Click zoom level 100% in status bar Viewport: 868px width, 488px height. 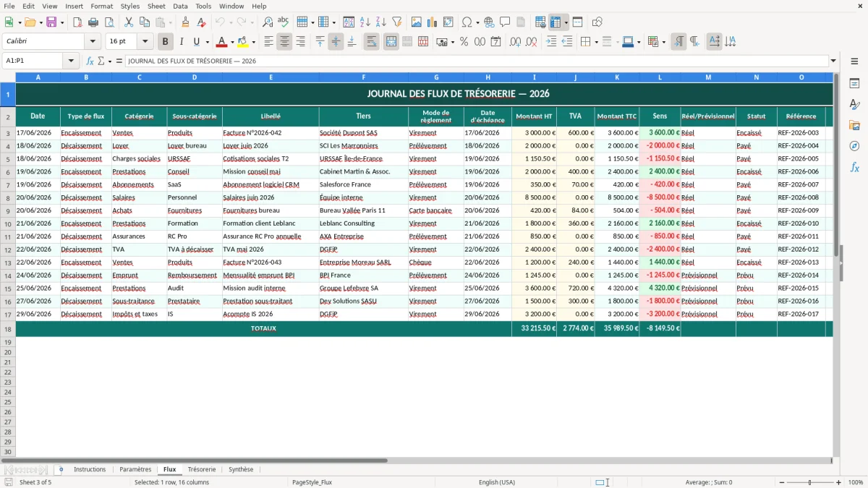point(856,482)
